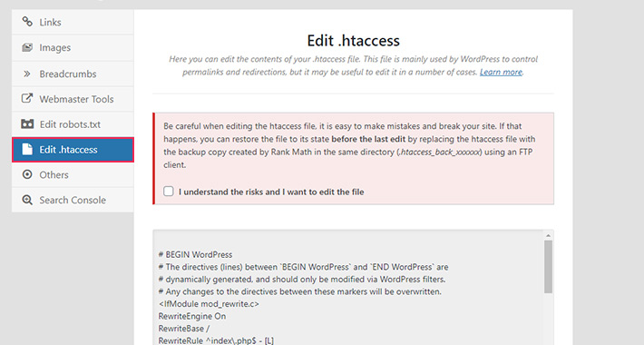Click the picture icon beside Images
The height and width of the screenshot is (345, 644).
[27, 47]
